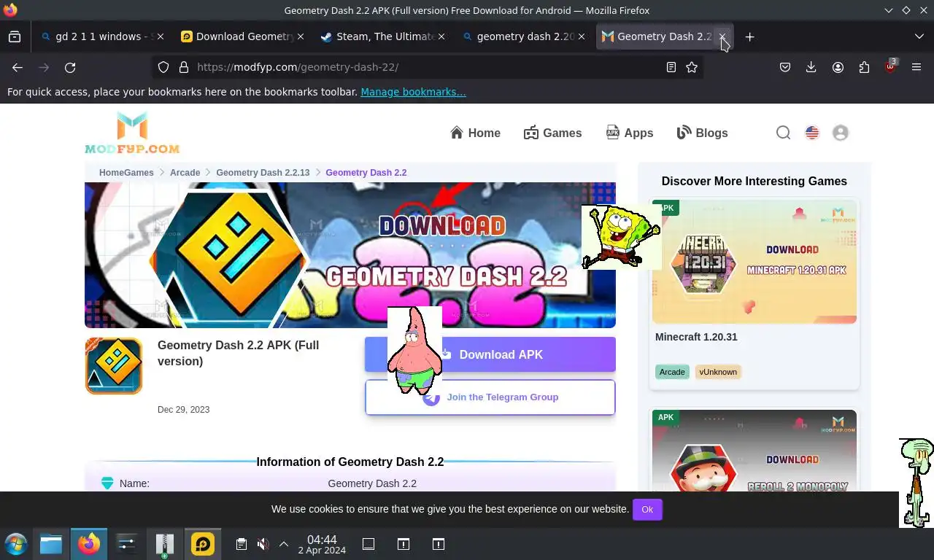The height and width of the screenshot is (560, 934).
Task: Open Minecraft 1.20.31 card thumbnail
Action: click(x=754, y=261)
